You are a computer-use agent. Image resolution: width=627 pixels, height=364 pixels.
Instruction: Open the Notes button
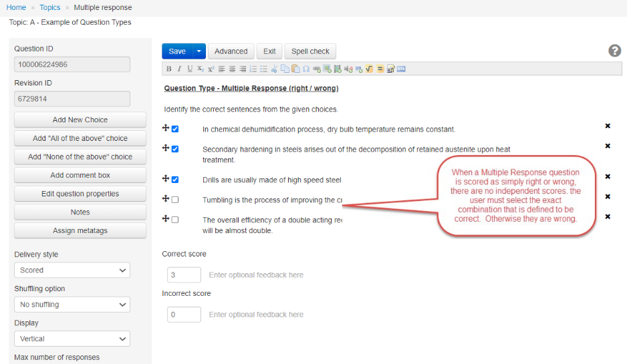(80, 212)
